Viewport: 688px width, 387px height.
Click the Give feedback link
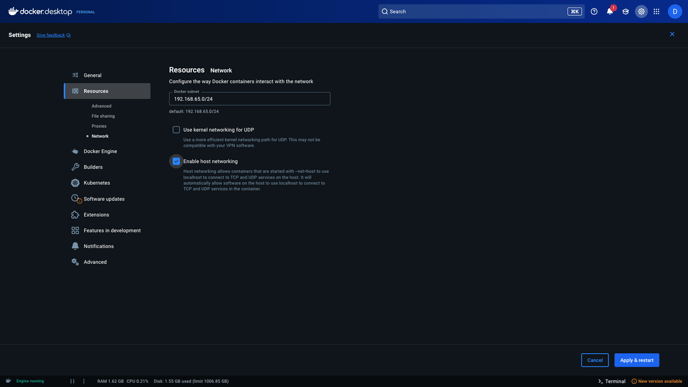point(50,35)
